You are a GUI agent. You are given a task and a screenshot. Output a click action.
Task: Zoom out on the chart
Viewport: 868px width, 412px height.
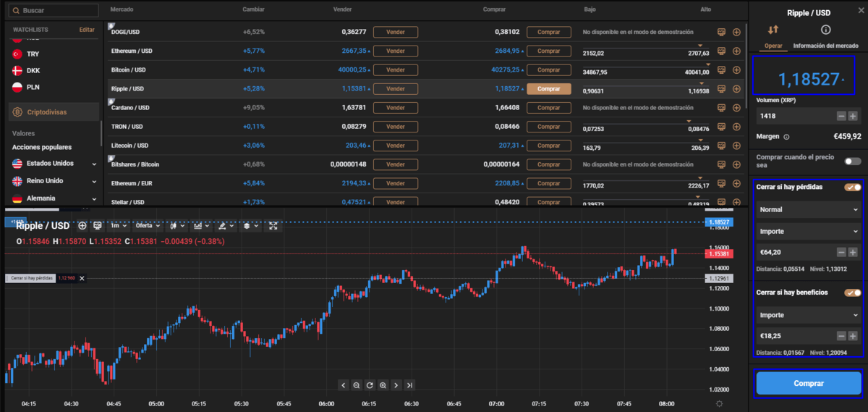[x=357, y=385]
